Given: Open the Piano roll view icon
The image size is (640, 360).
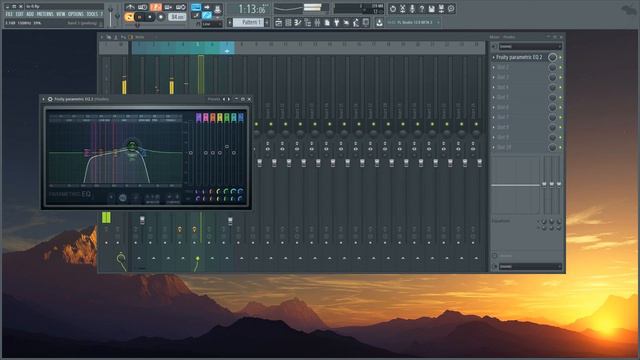Looking at the screenshot, I should pos(298,23).
